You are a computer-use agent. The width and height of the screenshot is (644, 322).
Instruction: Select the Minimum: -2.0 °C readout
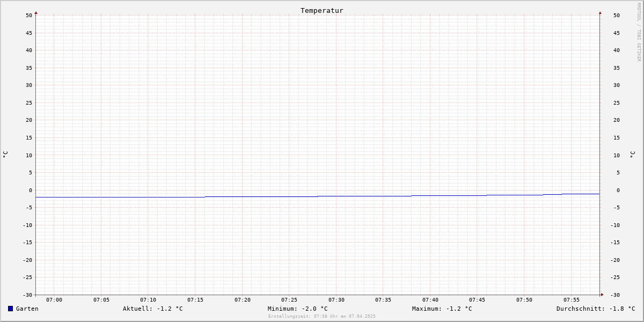click(x=298, y=309)
